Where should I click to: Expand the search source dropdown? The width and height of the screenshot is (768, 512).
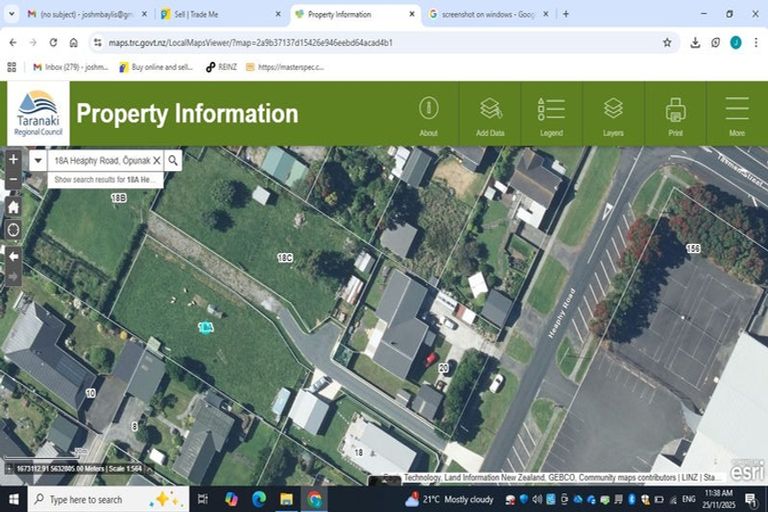click(x=38, y=160)
